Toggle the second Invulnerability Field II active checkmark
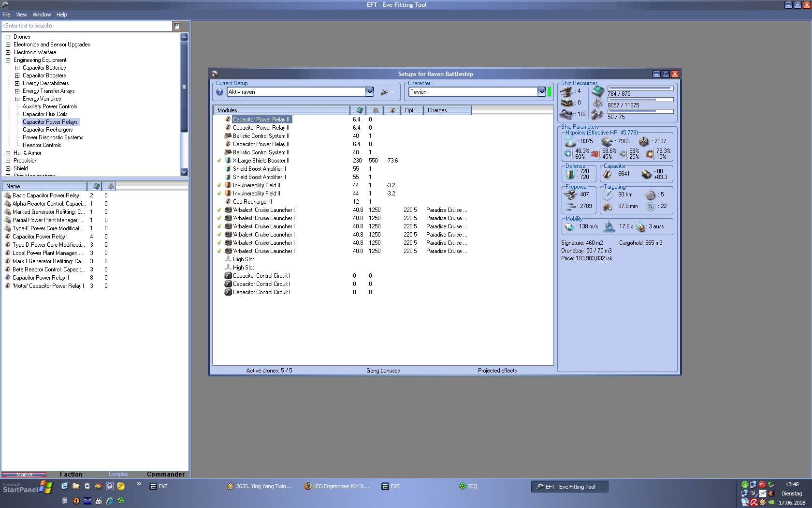This screenshot has width=812, height=508. [219, 194]
